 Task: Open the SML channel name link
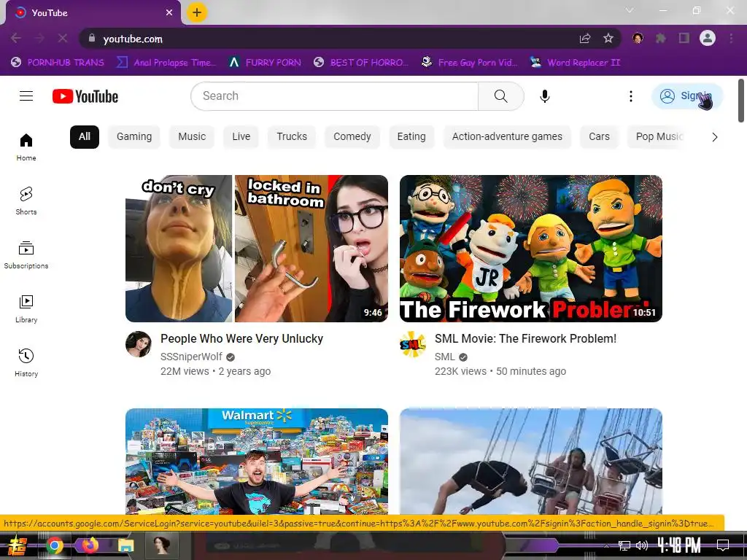pyautogui.click(x=444, y=357)
